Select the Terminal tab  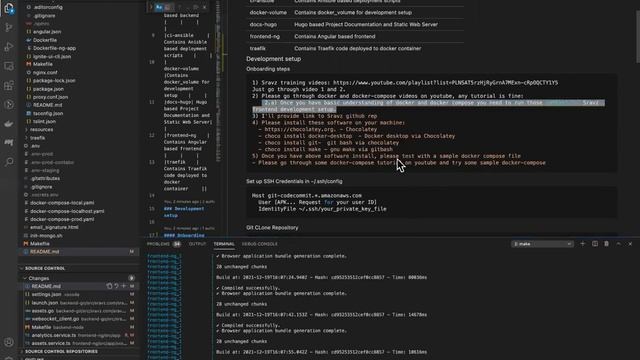click(224, 244)
